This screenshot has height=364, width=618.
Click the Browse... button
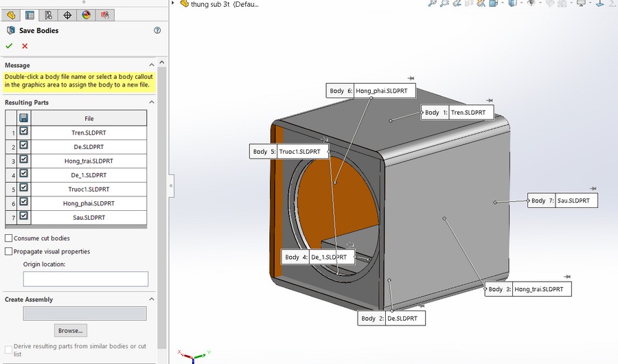[x=71, y=330]
